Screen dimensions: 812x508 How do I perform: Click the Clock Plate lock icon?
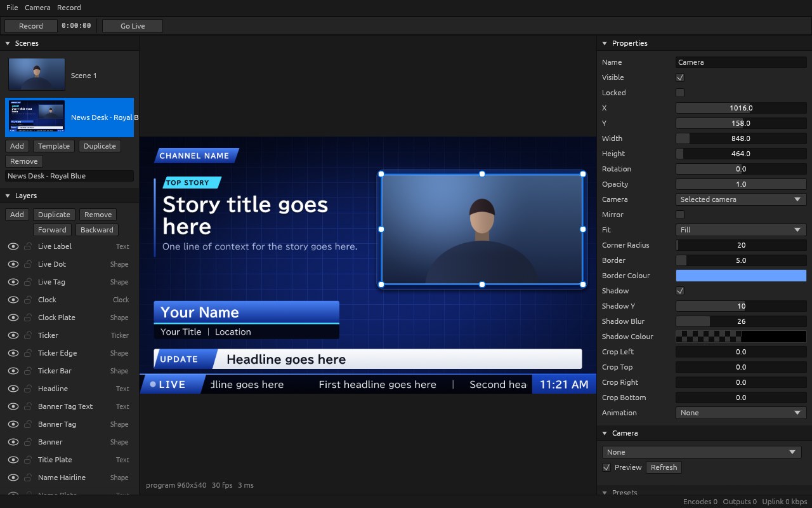(27, 317)
